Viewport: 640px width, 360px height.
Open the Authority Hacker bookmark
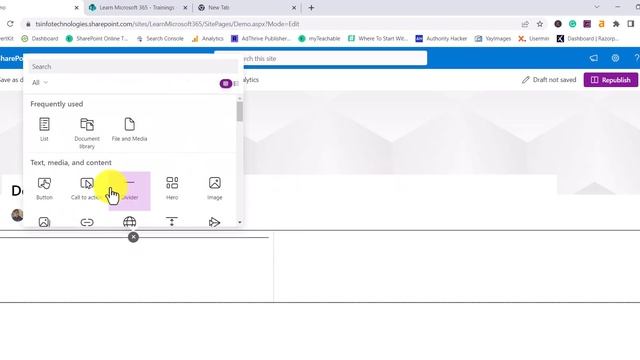point(441,38)
